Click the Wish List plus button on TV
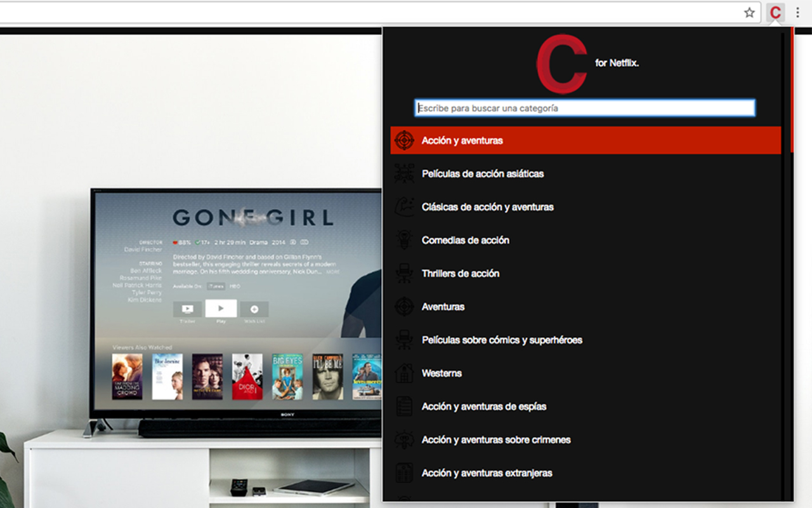This screenshot has width=812, height=508. tap(254, 309)
